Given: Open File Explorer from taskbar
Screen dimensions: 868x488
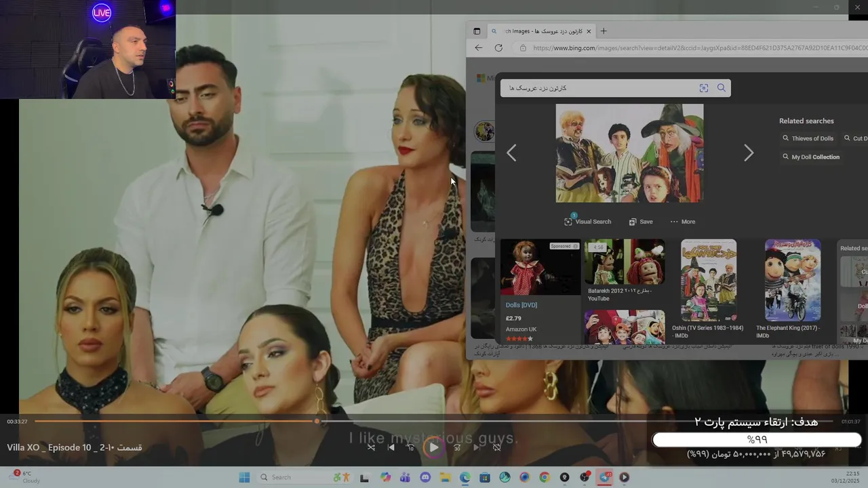Looking at the screenshot, I should [445, 477].
